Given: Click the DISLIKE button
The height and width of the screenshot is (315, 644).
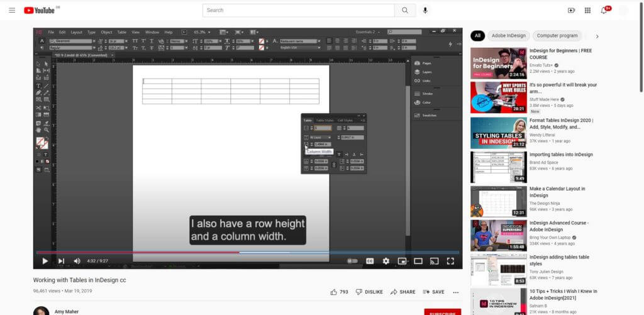Looking at the screenshot, I should 369,292.
